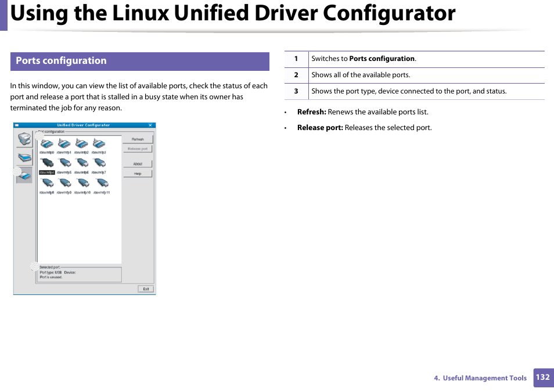This screenshot has height=392, width=554.
Task: Select the /dev/mfp1 port icon
Action: 64,143
